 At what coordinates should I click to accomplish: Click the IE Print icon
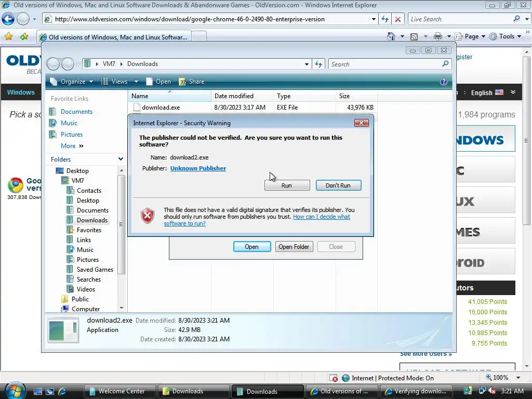tap(437, 36)
